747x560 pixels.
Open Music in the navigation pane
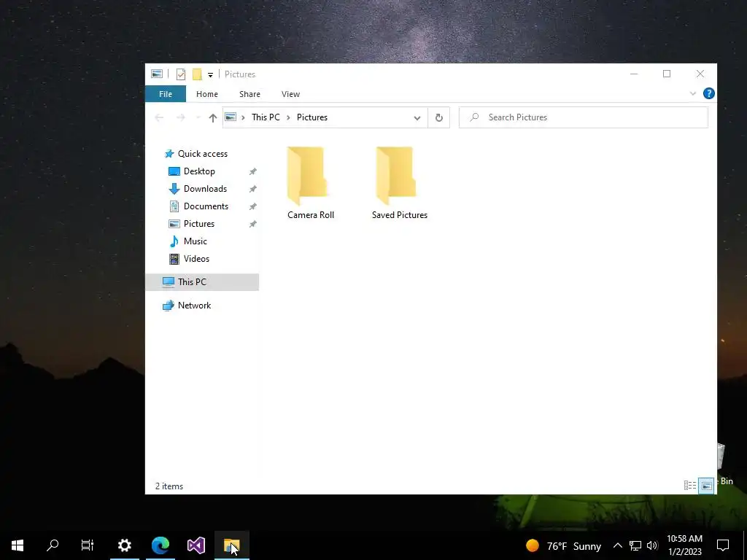(x=195, y=241)
